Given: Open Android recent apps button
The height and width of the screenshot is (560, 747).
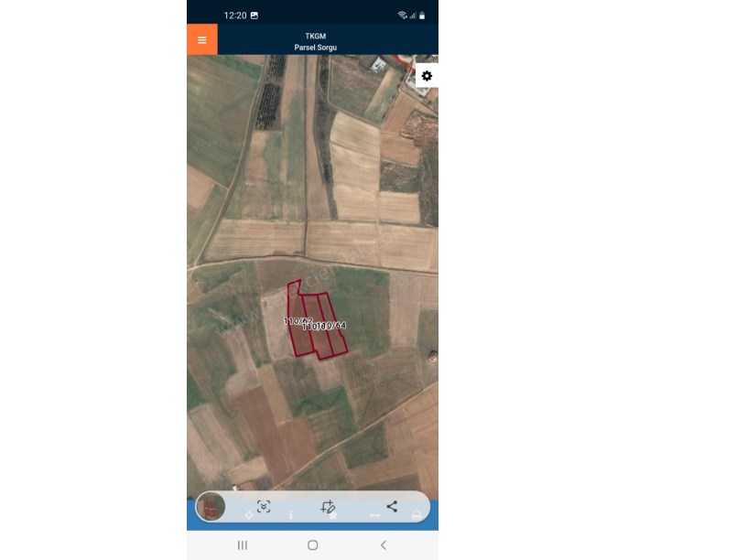Looking at the screenshot, I should tap(243, 545).
